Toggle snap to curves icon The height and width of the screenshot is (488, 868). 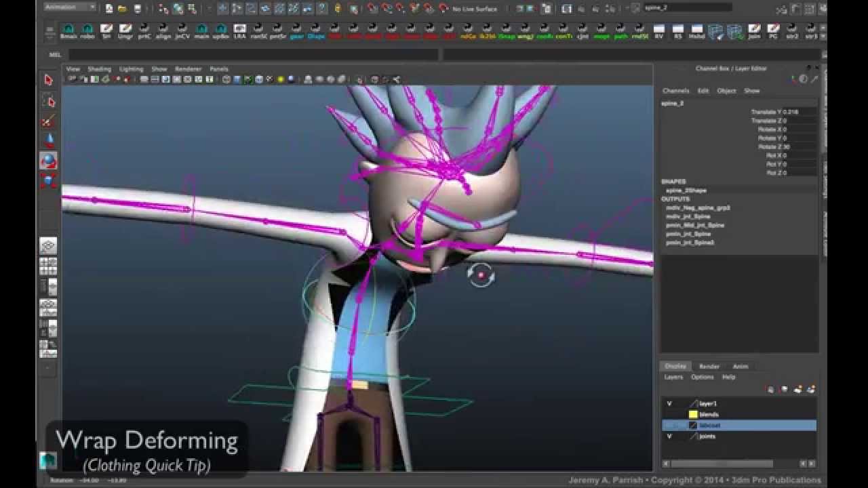pos(387,8)
